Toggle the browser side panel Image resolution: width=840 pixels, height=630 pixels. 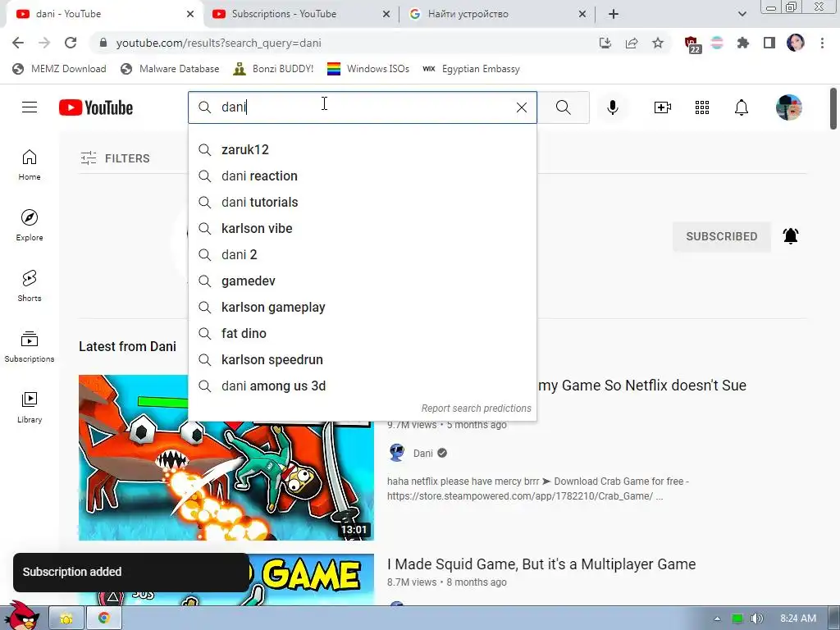[x=769, y=43]
